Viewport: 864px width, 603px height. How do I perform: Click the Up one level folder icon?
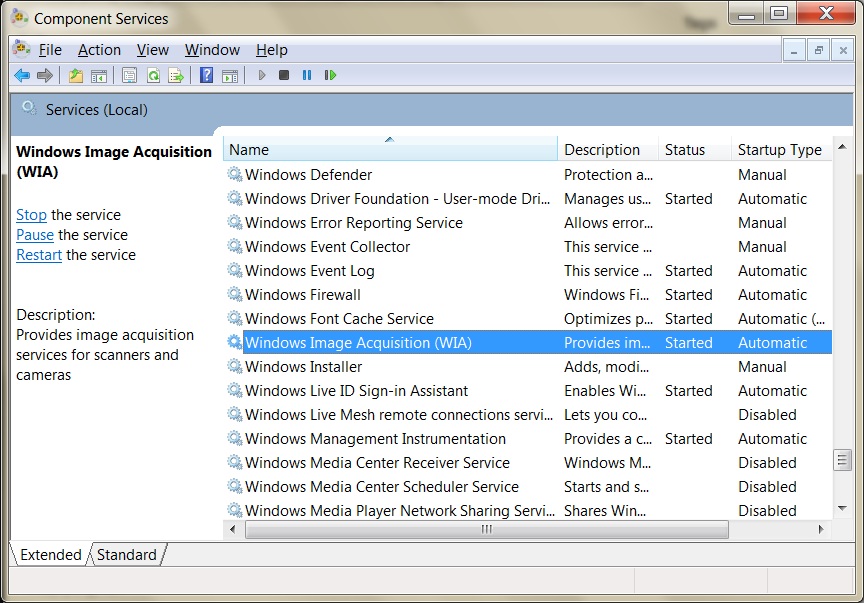76,75
